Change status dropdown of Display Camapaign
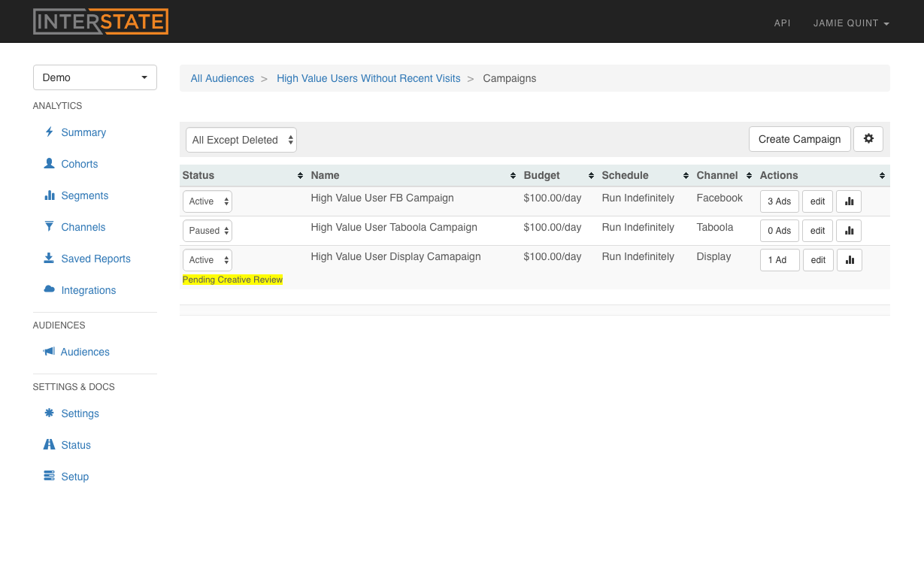 [x=208, y=260]
